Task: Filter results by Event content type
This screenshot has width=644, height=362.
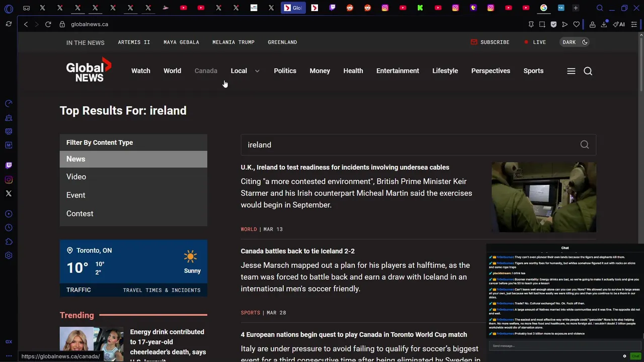Action: pyautogui.click(x=133, y=195)
